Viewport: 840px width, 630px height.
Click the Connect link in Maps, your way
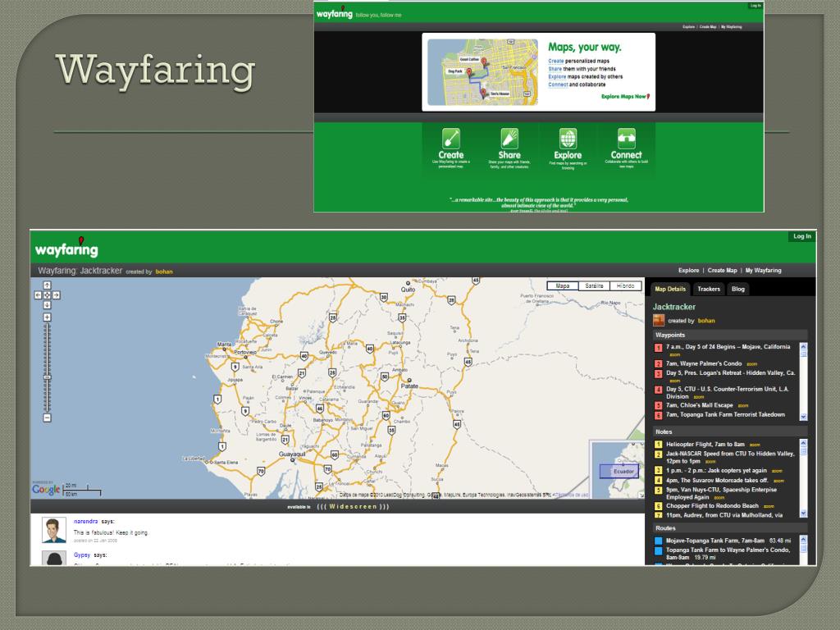pos(558,84)
